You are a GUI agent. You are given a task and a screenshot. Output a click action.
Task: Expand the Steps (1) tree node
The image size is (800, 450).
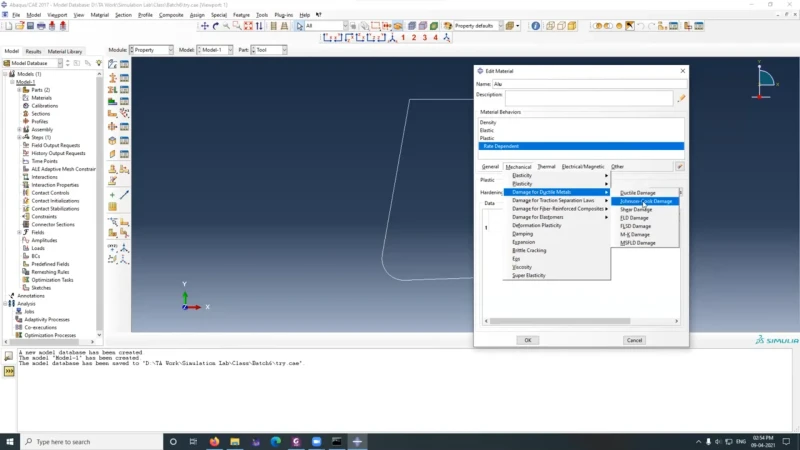point(19,137)
